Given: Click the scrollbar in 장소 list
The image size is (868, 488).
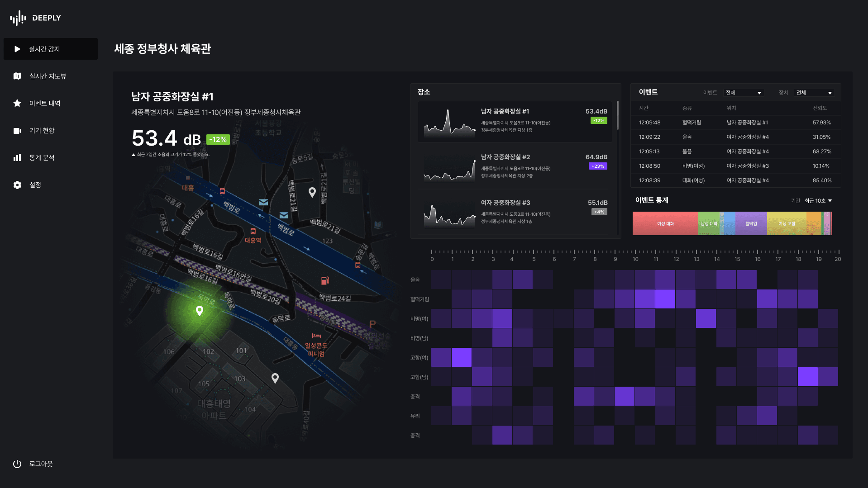Looking at the screenshot, I should 617,115.
